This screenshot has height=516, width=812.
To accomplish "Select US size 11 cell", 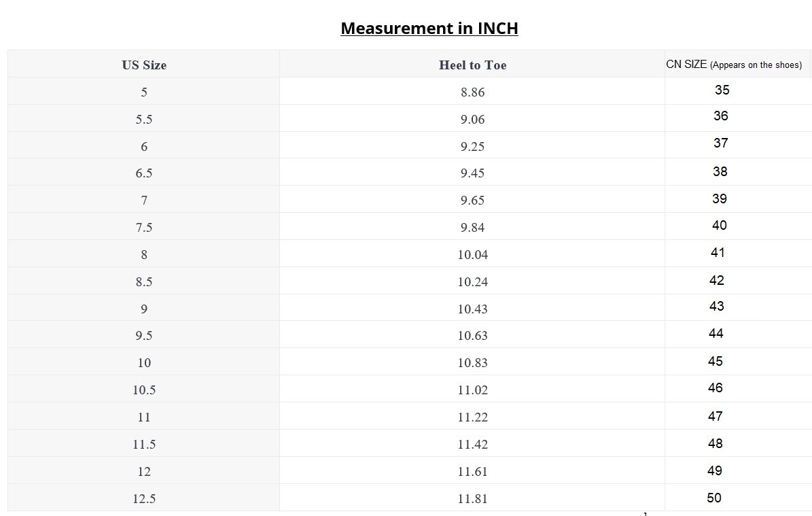I will click(144, 417).
